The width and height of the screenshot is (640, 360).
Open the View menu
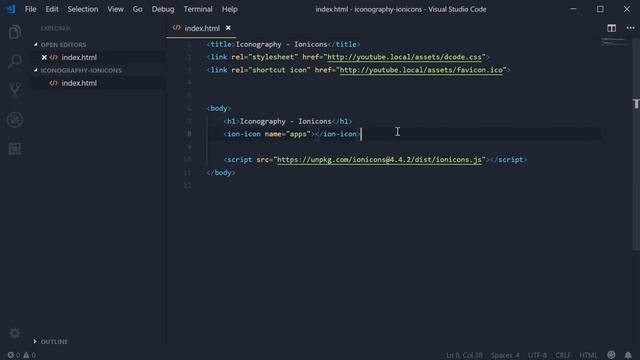116,9
